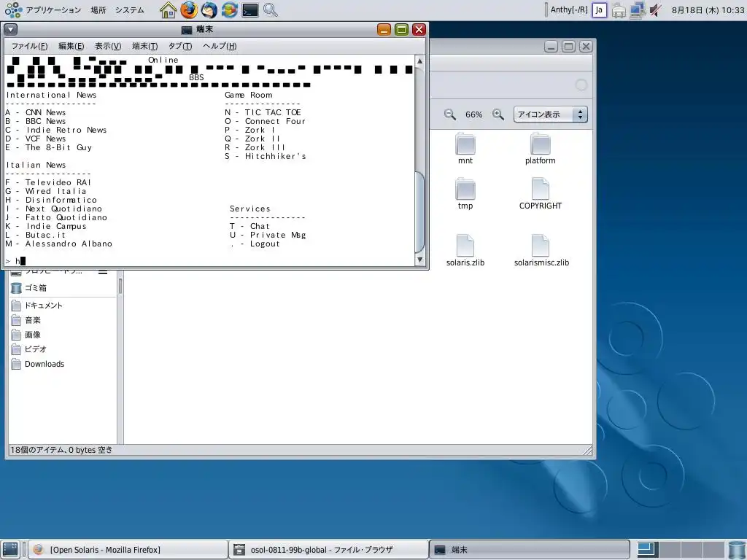The width and height of the screenshot is (747, 560).
Task: Open the タブ menu in the terminal
Action: point(180,46)
